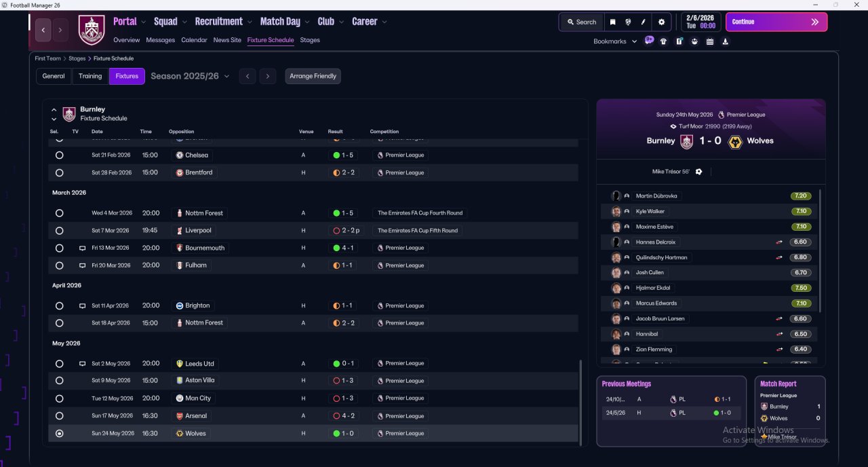
Task: Click the fixture list vertical scrollbar
Action: coord(580,402)
